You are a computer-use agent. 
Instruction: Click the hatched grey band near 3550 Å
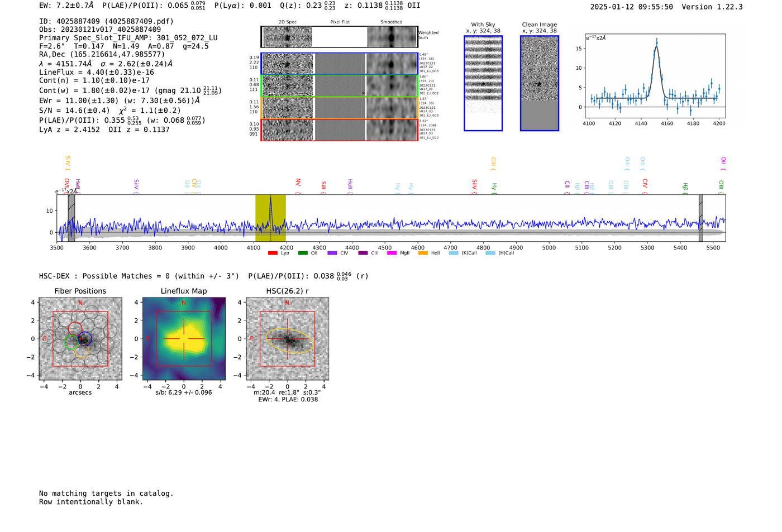71,218
